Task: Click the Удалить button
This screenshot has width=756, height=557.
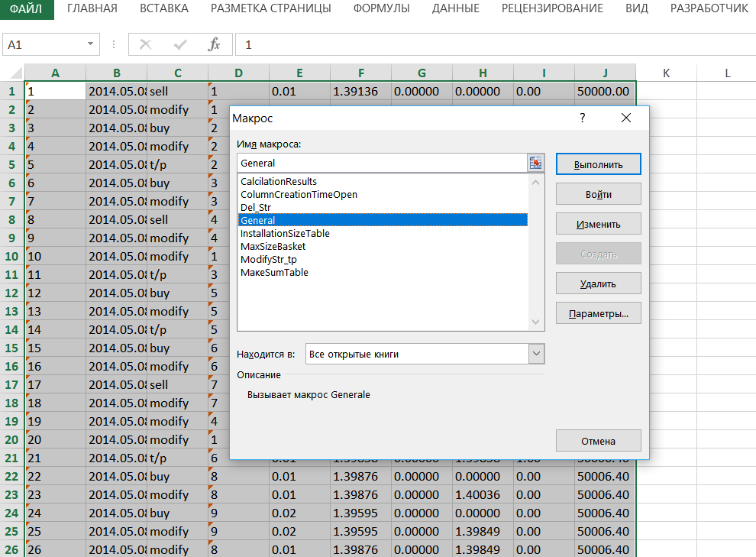Action: point(599,284)
